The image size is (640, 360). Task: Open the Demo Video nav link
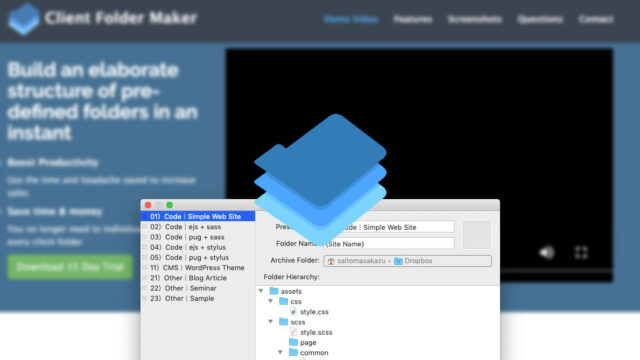point(351,19)
